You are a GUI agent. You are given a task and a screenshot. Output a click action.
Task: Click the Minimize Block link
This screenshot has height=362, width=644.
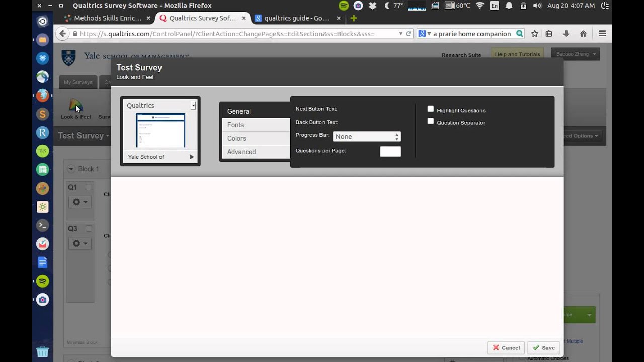click(x=82, y=342)
